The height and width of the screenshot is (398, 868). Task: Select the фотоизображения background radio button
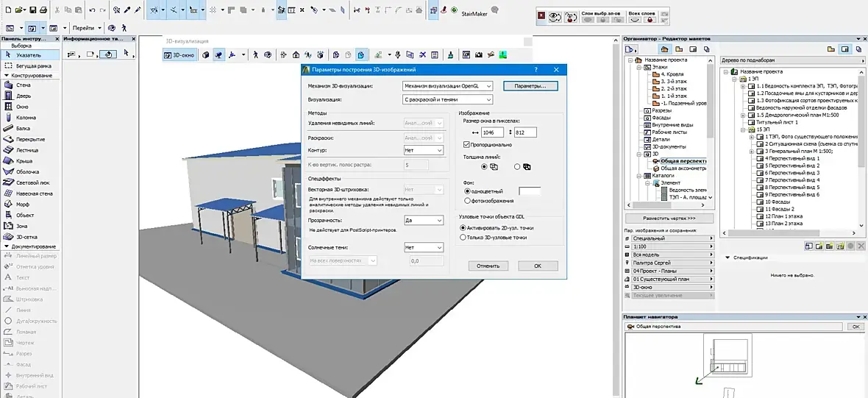click(x=467, y=200)
